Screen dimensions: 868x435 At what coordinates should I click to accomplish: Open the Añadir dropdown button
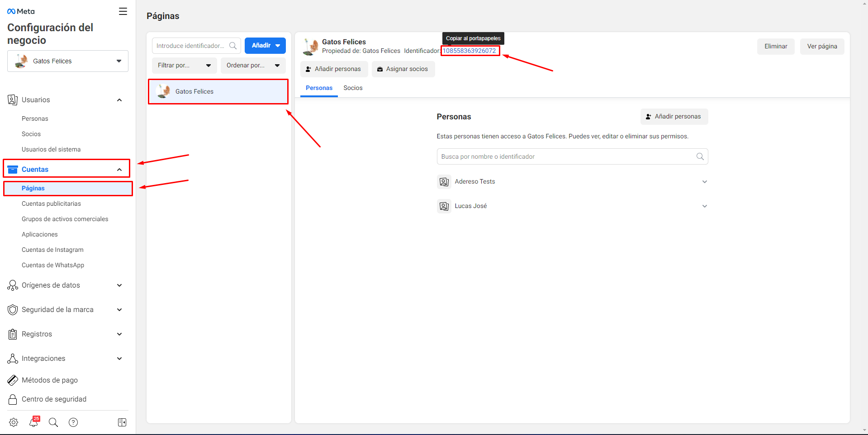(265, 46)
